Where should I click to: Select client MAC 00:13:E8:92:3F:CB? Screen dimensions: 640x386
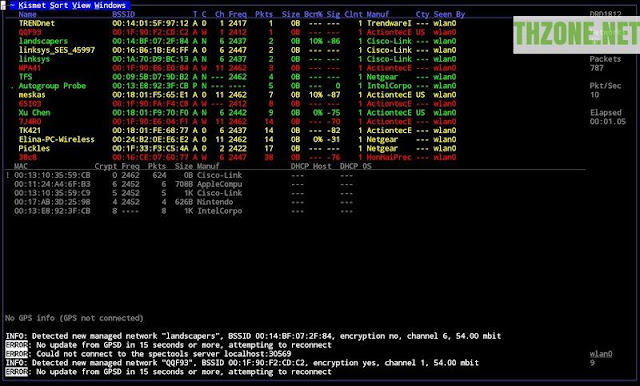pyautogui.click(x=52, y=211)
